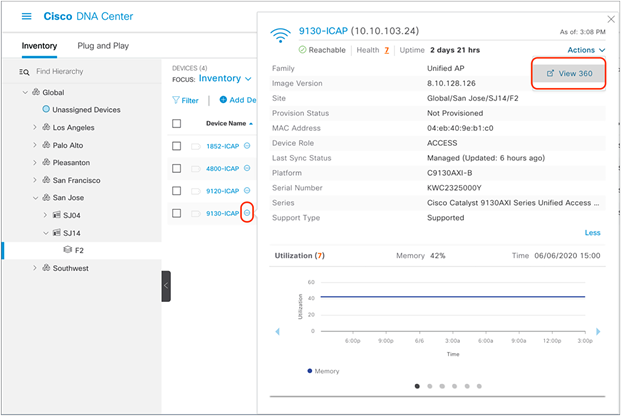This screenshot has height=416, width=621.
Task: Expand the Los Angeles site
Action: 35,127
